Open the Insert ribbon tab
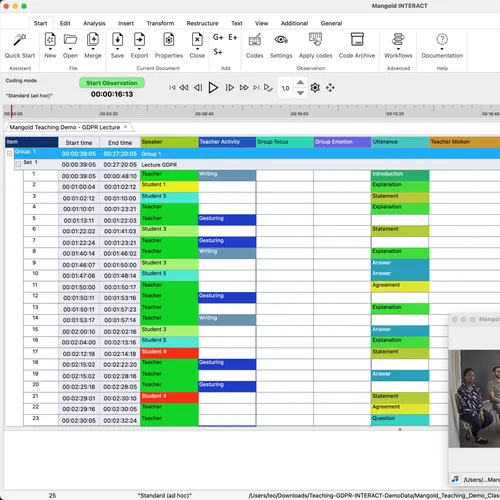This screenshot has height=500, width=500. [126, 23]
